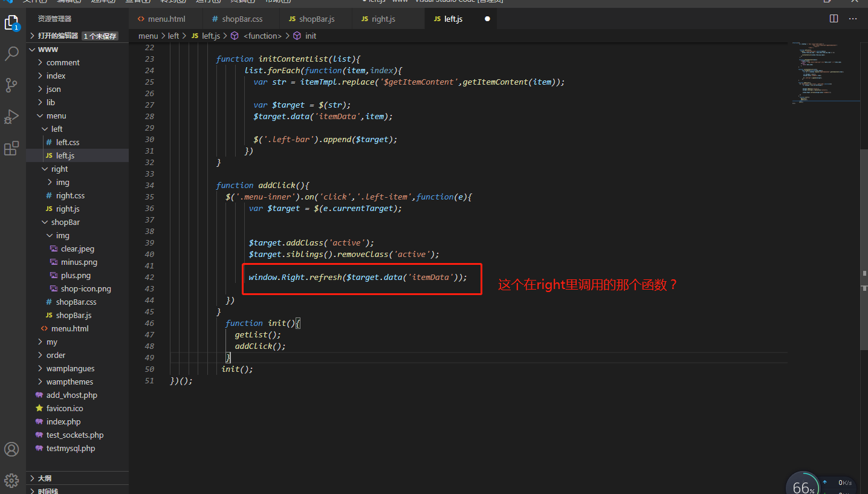Expand the index folder

point(77,76)
